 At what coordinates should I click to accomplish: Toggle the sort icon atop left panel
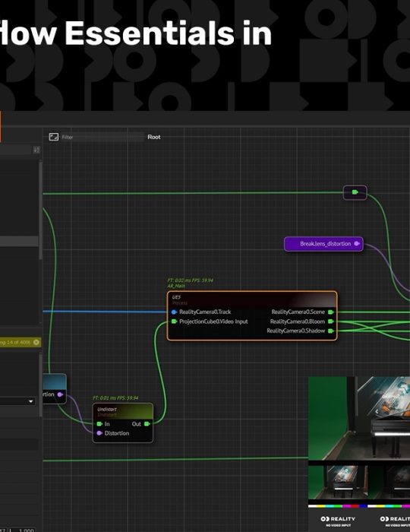36,150
